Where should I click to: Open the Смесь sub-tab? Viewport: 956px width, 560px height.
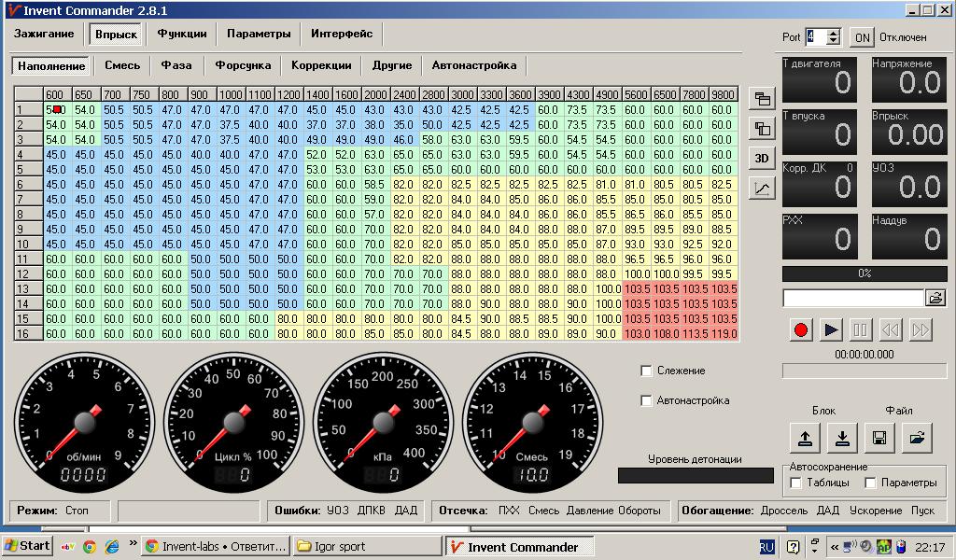(x=122, y=65)
